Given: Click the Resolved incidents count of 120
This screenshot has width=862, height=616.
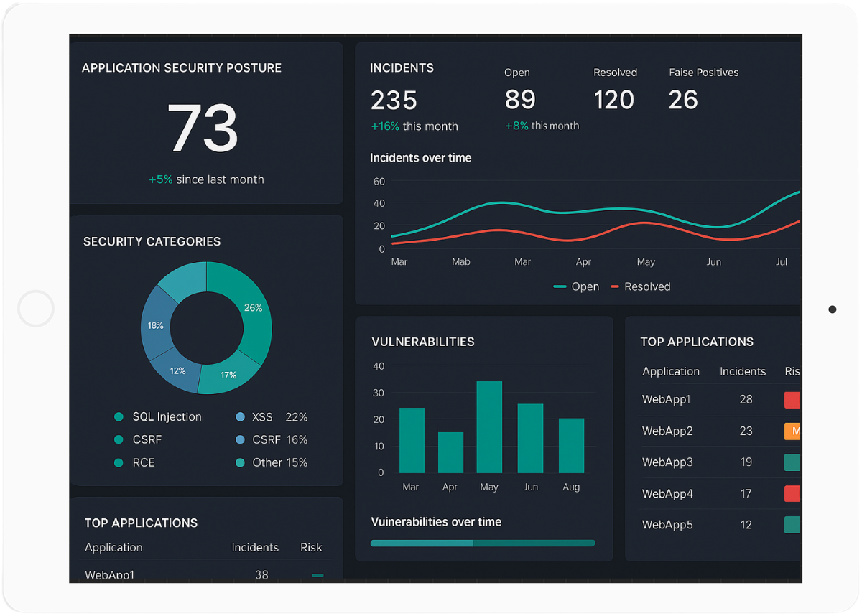Looking at the screenshot, I should point(614,100).
